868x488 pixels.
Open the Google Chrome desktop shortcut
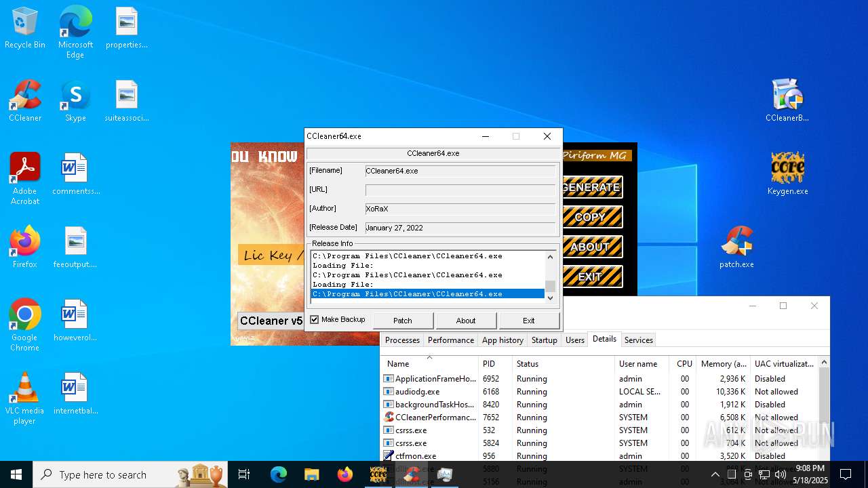(x=25, y=325)
